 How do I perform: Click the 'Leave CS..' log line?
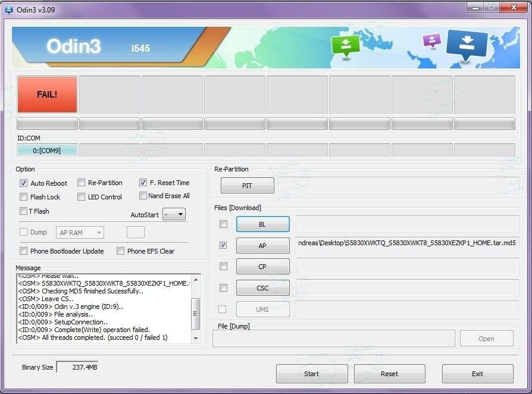(45, 299)
